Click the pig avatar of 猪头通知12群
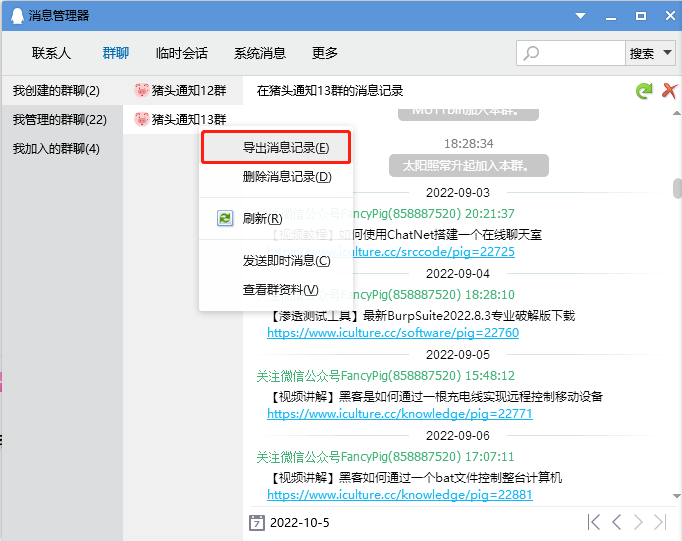Viewport: 682px width, 541px height. click(x=141, y=90)
